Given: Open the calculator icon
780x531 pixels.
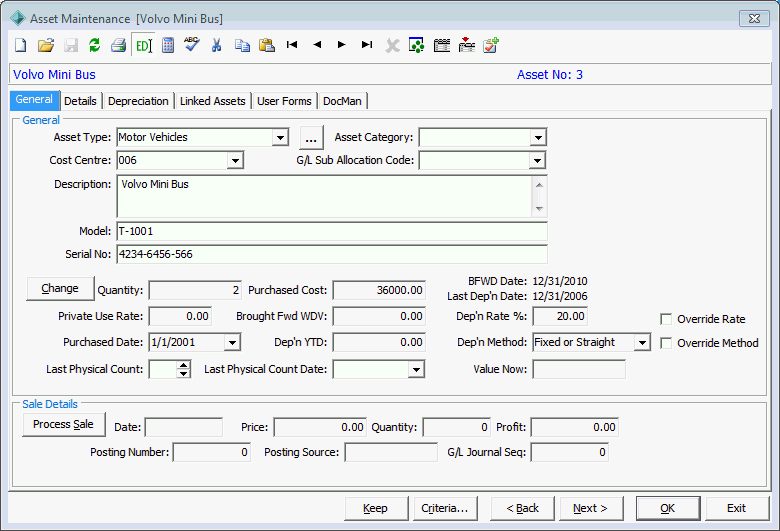Looking at the screenshot, I should (168, 45).
